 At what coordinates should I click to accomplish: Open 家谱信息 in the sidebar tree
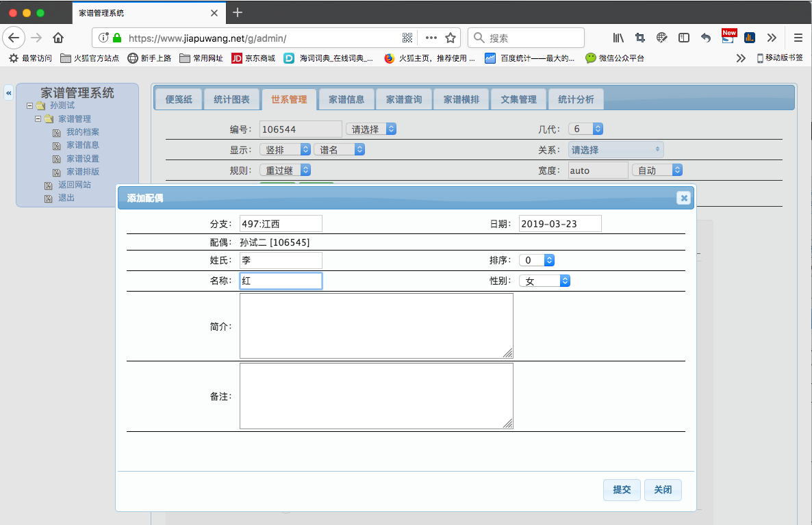(83, 145)
